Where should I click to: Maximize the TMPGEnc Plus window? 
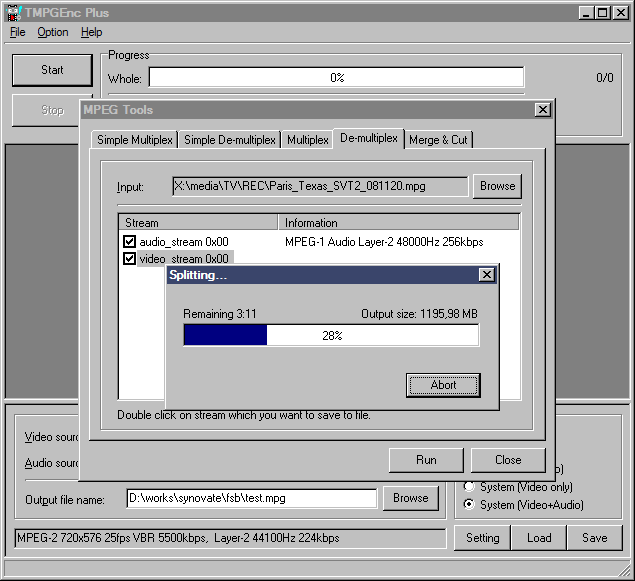click(603, 13)
